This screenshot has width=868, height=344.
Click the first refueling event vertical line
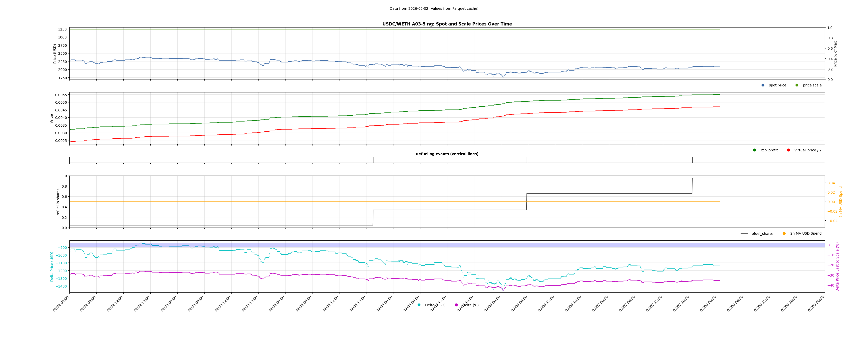coord(373,160)
